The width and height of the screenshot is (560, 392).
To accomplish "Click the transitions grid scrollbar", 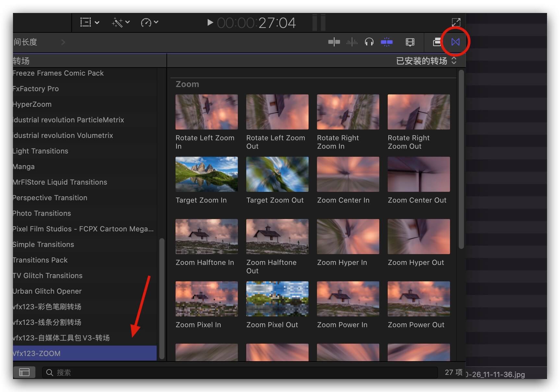I will (x=461, y=160).
